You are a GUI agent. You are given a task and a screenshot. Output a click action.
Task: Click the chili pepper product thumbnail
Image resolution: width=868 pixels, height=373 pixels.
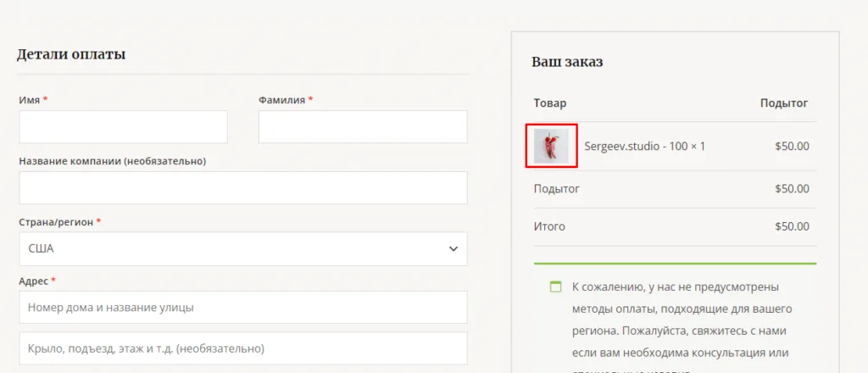(551, 146)
